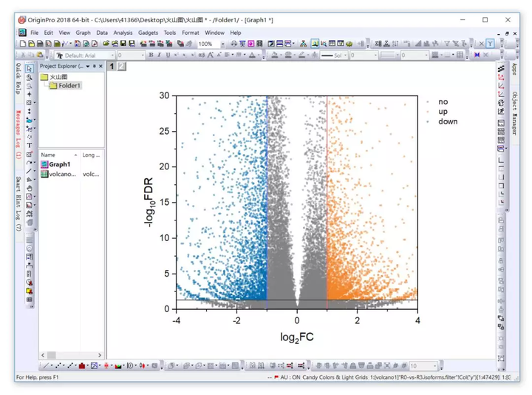
Task: Open the Graph menu
Action: click(x=83, y=33)
